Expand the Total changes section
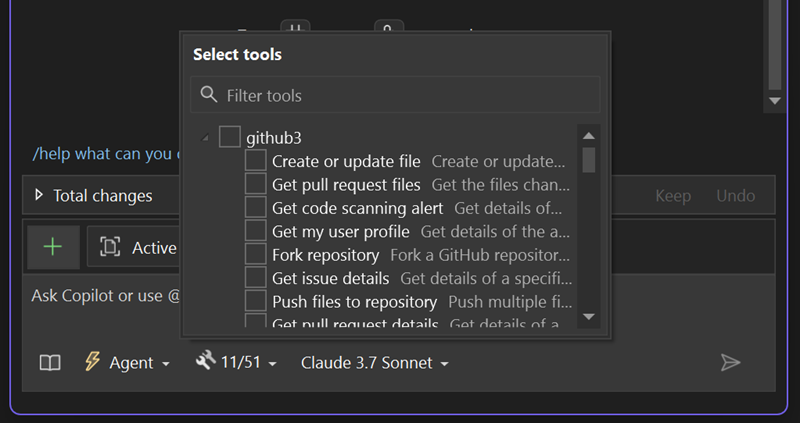 click(x=39, y=196)
